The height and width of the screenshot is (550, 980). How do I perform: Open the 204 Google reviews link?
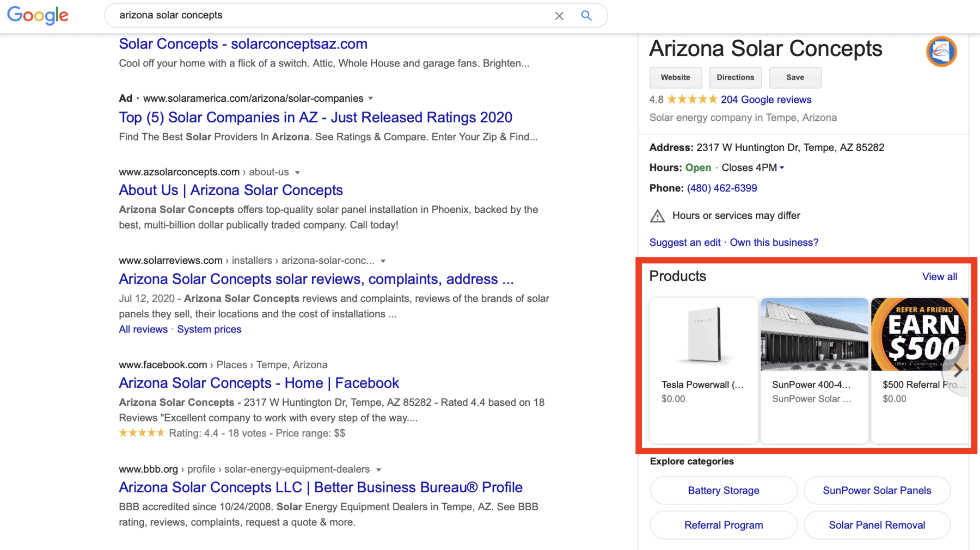point(765,100)
